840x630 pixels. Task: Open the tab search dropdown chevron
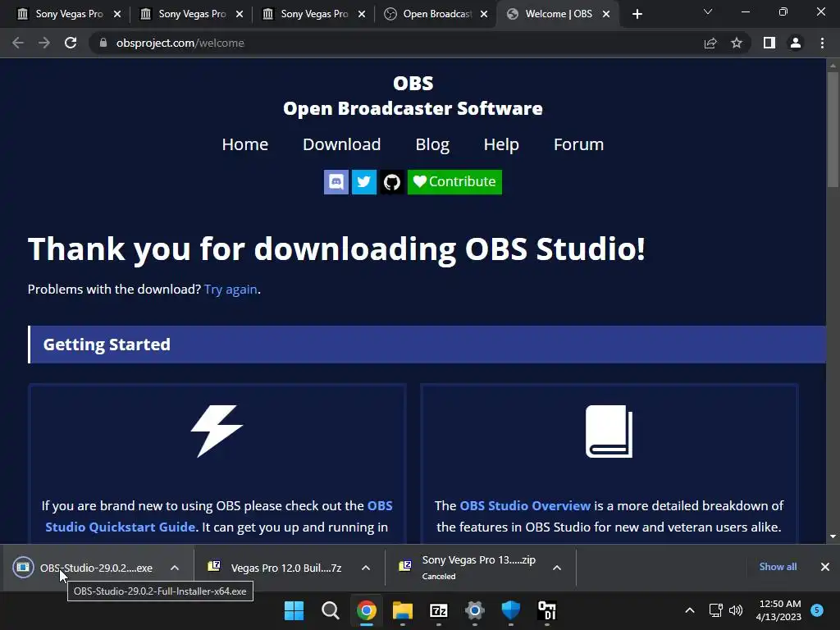pos(708,11)
